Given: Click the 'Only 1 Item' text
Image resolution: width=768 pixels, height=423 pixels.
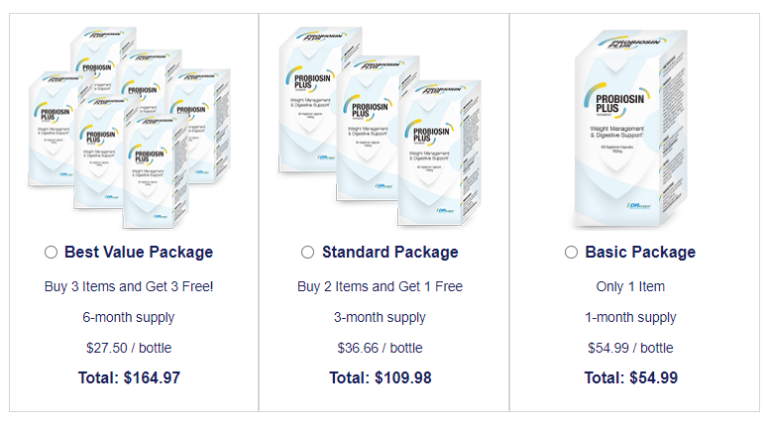Looking at the screenshot, I should [x=630, y=286].
